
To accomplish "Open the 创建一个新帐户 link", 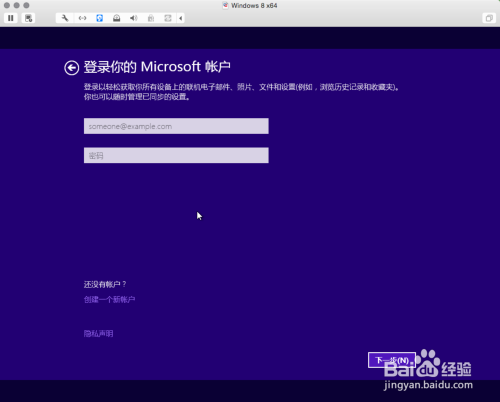I will (x=109, y=299).
